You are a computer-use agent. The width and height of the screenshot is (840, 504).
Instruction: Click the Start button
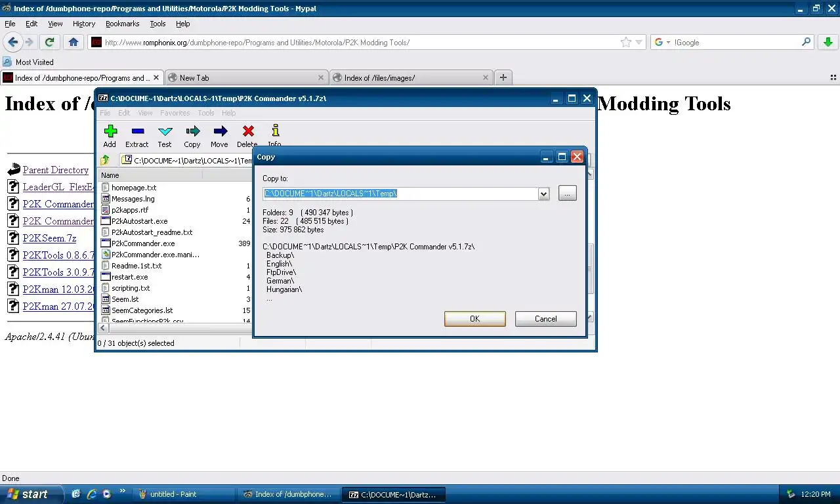[x=31, y=494]
